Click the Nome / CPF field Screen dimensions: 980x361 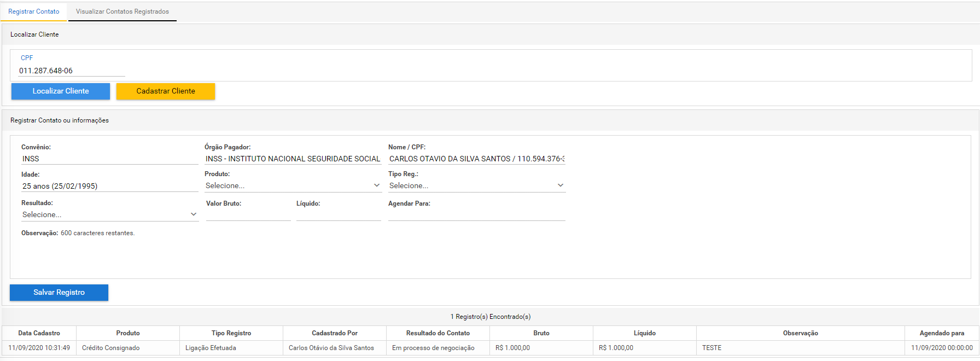(476, 159)
